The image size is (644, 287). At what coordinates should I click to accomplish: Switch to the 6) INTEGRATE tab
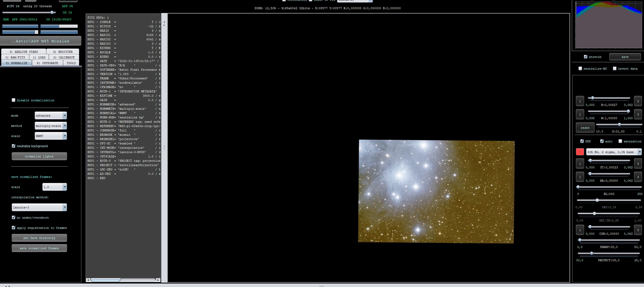click(x=47, y=63)
